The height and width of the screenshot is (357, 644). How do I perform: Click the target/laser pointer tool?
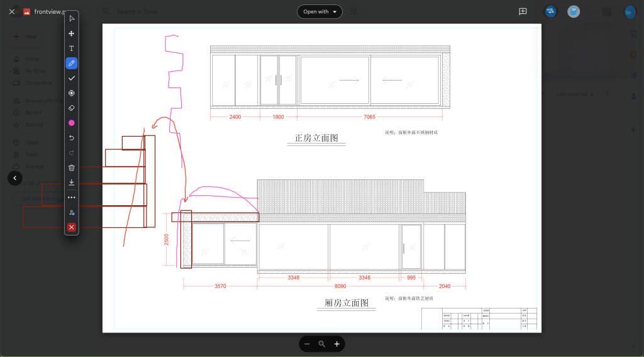72,93
